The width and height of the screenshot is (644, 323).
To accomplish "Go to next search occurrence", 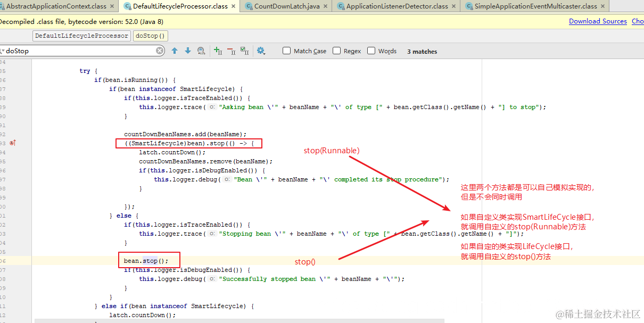I will pos(188,51).
